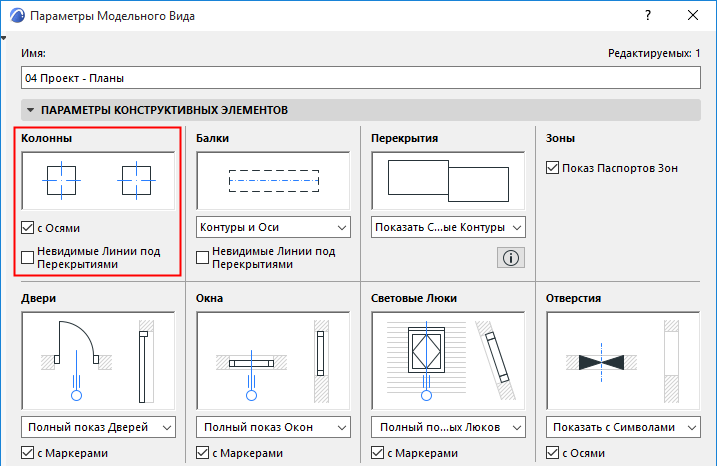This screenshot has width=717, height=466.
Task: Open the 'Полный показ Окон' dropdown
Action: click(x=273, y=427)
